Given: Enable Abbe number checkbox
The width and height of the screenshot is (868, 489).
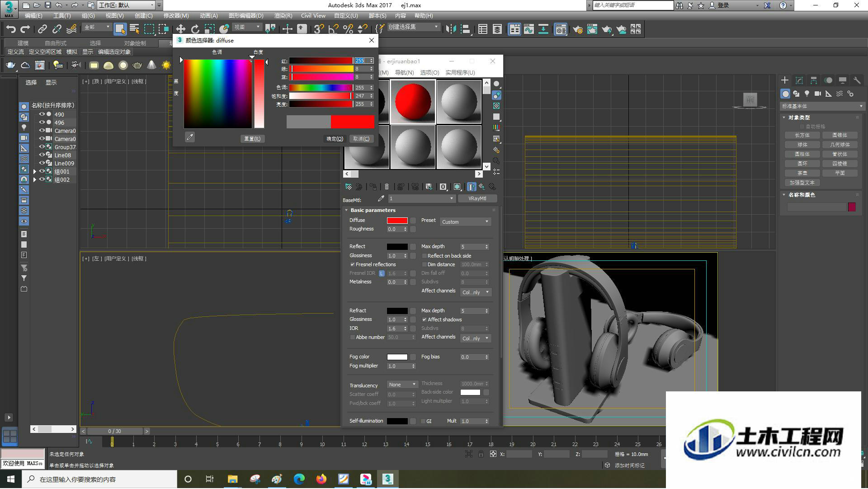Looking at the screenshot, I should click(x=353, y=338).
